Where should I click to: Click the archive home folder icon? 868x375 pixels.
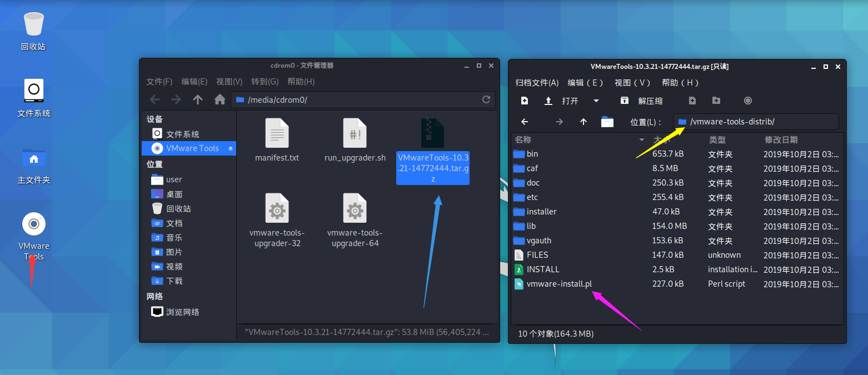coord(607,122)
